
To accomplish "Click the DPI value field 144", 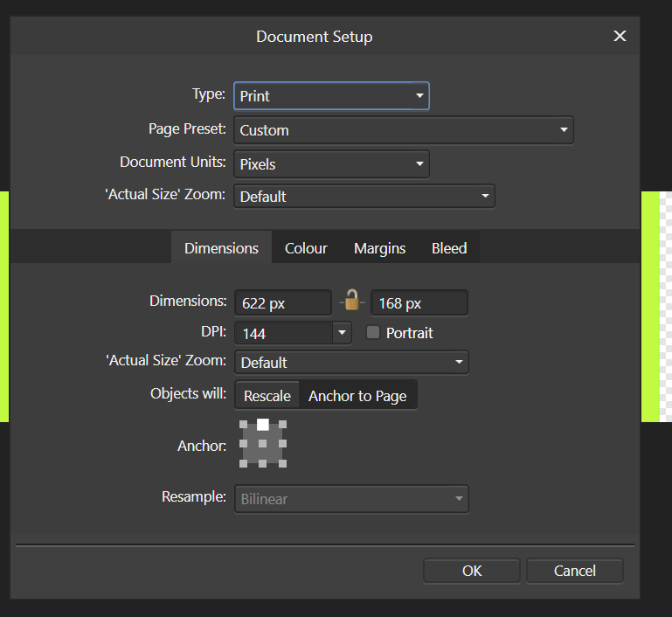I will [284, 333].
